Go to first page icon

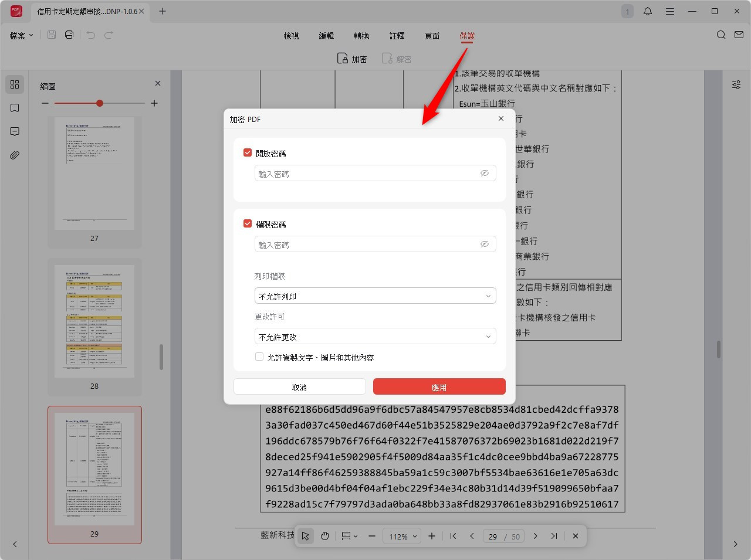(453, 536)
